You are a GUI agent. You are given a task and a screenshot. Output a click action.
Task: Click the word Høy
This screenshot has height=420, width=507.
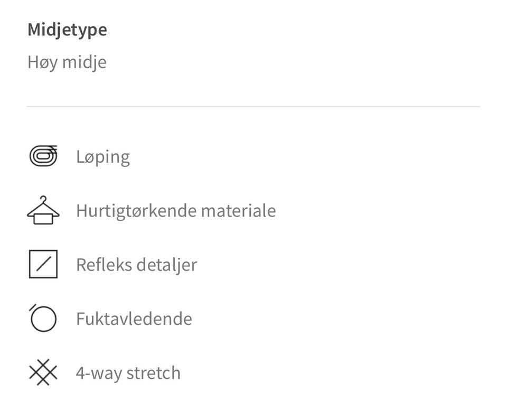tap(43, 62)
